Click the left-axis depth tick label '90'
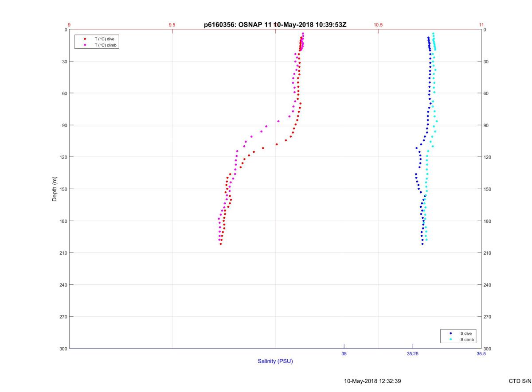Screen dimensions: 532x392 pos(64,125)
